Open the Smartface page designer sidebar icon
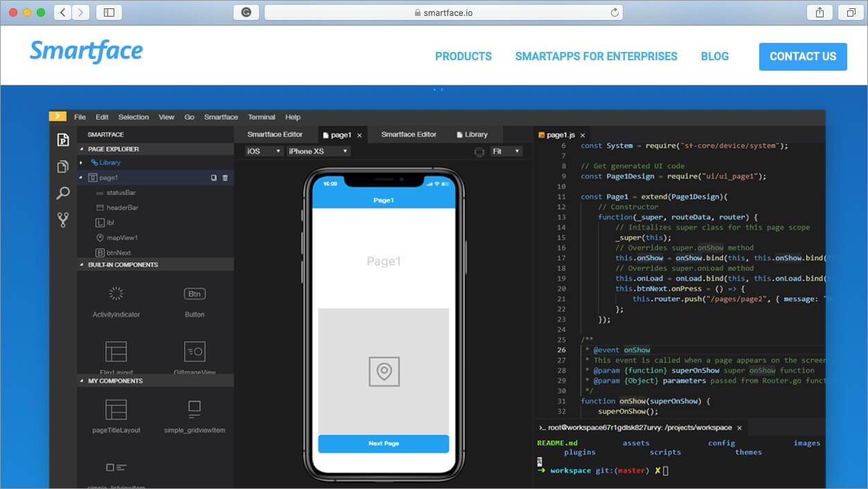 [x=63, y=139]
